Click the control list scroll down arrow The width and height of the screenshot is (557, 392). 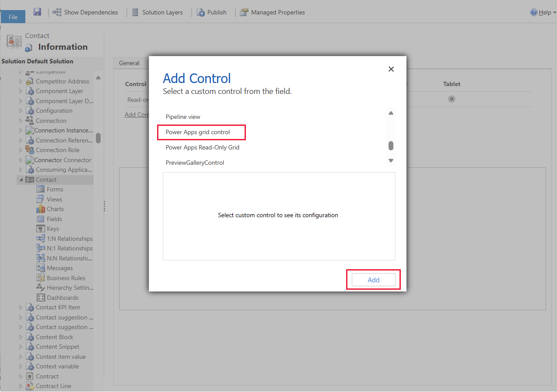click(x=391, y=161)
